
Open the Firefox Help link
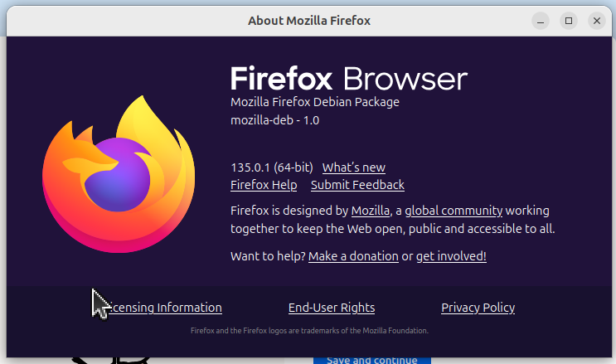coord(264,185)
